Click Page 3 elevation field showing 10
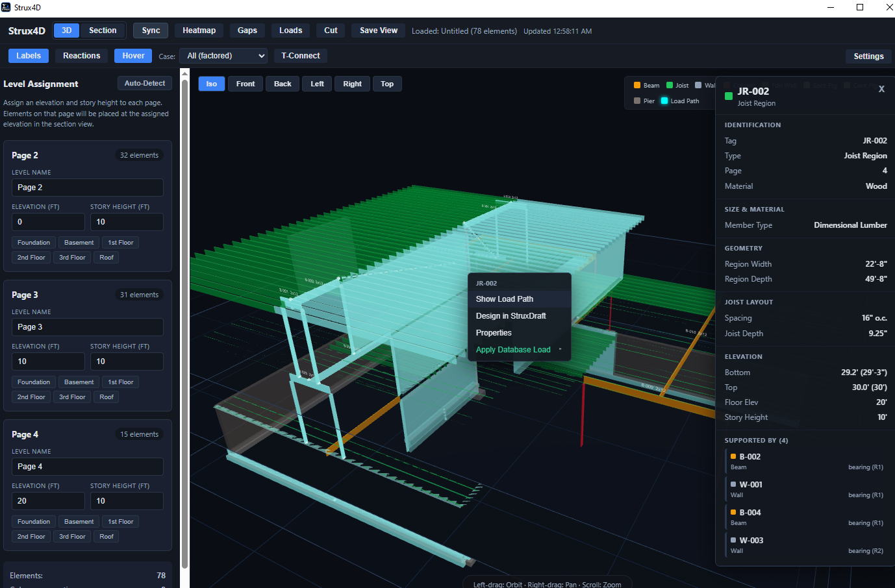Screen dimensions: 895x588 (48, 361)
